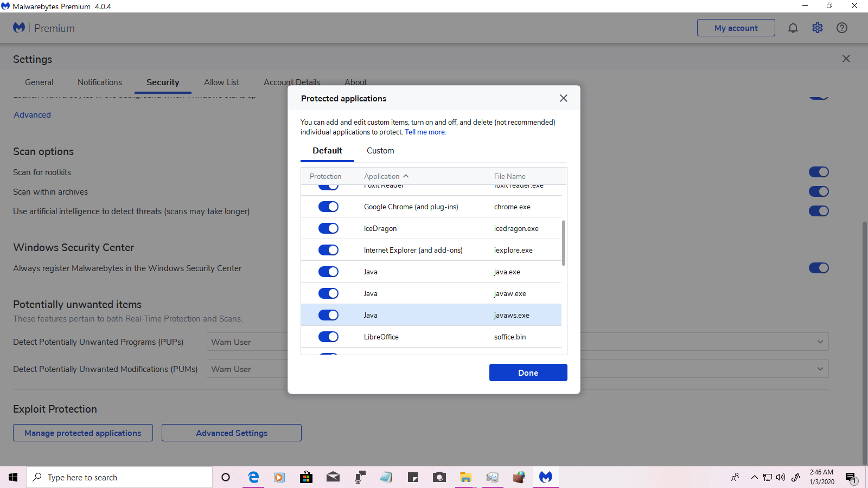Toggle Scan within archives switch

[x=819, y=191]
